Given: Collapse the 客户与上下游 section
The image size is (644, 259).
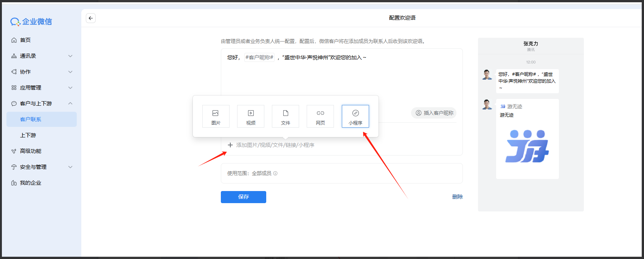Looking at the screenshot, I should pos(70,103).
